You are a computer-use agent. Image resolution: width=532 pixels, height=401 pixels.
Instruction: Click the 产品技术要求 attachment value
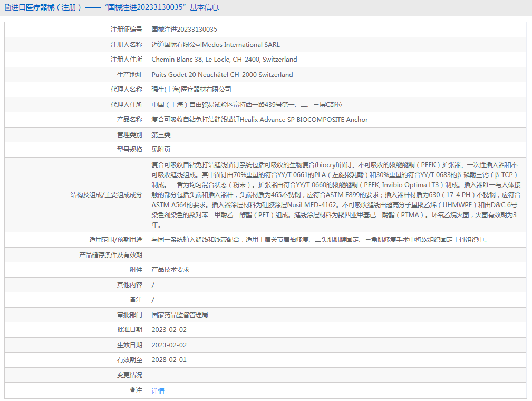click(x=170, y=270)
